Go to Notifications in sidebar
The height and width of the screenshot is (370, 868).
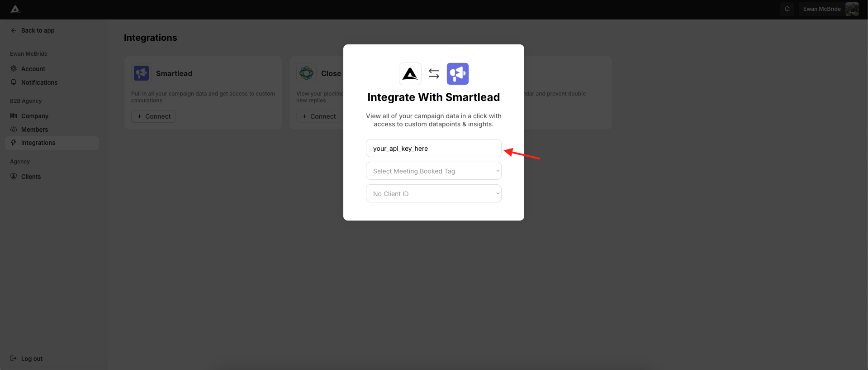[x=39, y=82]
